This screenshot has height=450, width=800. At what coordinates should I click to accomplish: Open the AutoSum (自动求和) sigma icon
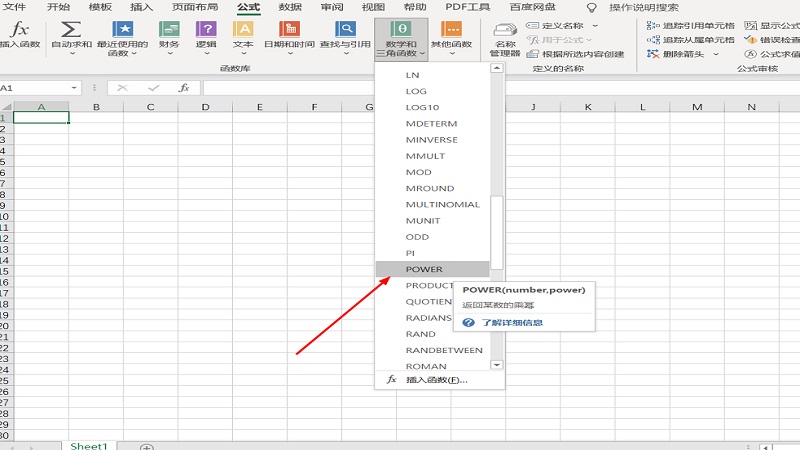pos(71,31)
